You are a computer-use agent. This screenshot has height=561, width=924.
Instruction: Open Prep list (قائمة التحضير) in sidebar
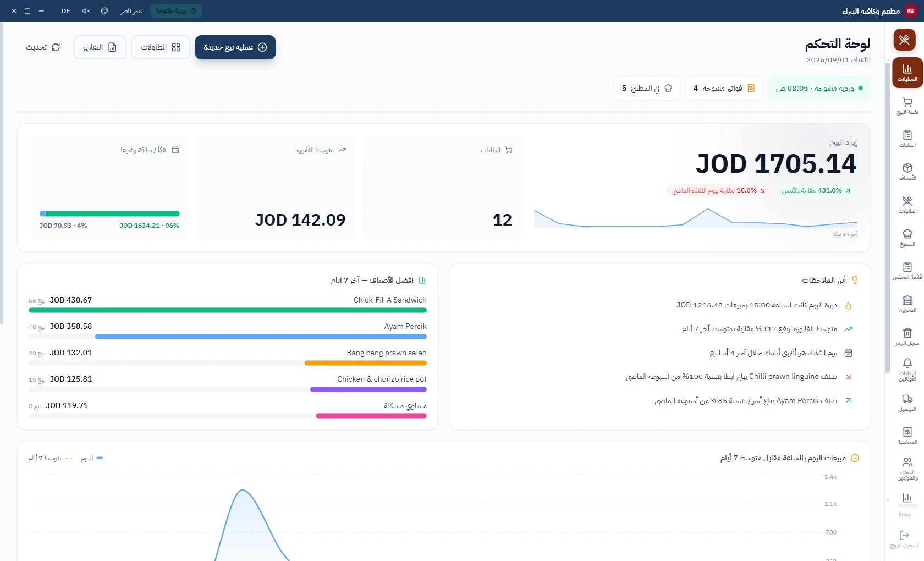907,271
